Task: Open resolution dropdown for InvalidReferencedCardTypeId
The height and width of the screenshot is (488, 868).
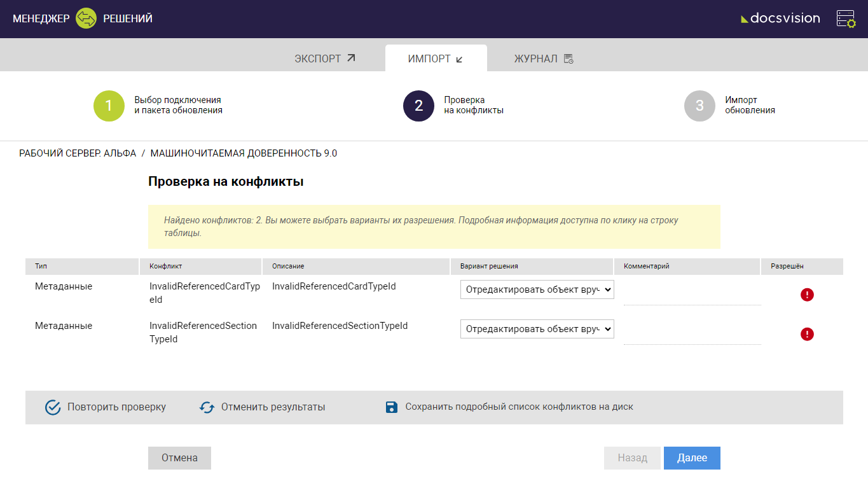Action: click(x=537, y=289)
